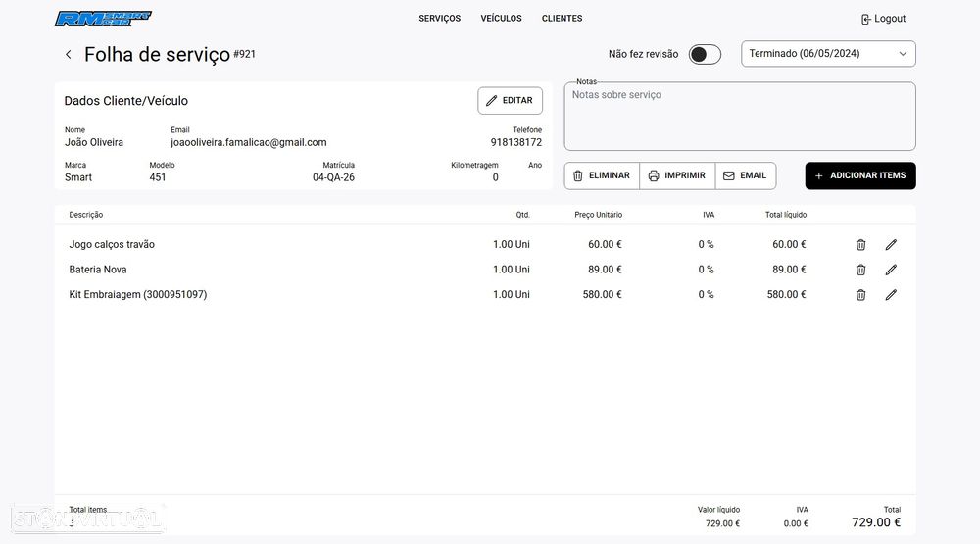Edit the Bateria Nova item

(891, 270)
